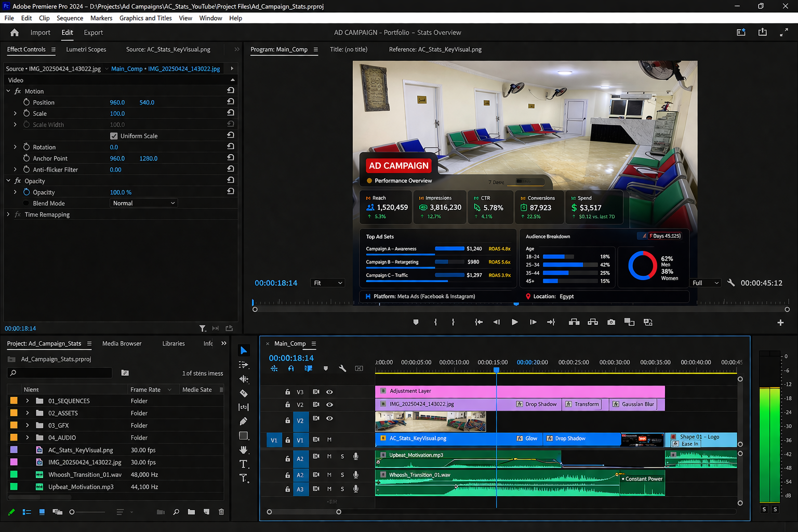
Task: Select the Razor tool
Action: (x=244, y=393)
